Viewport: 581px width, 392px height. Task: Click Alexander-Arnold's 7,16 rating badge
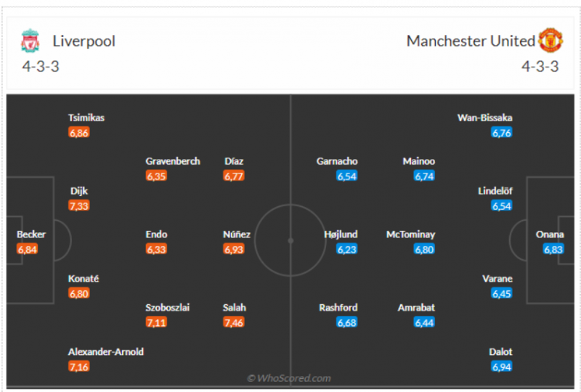[78, 367]
